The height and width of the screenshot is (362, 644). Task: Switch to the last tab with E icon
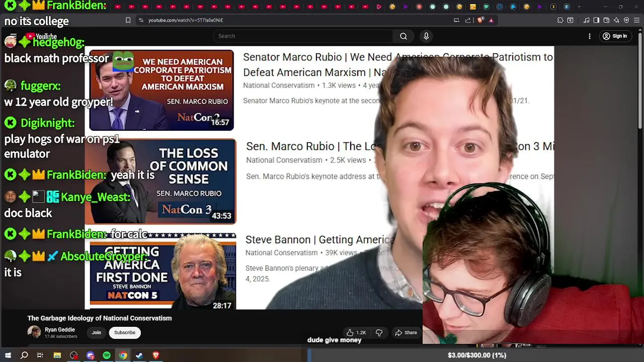tap(567, 7)
